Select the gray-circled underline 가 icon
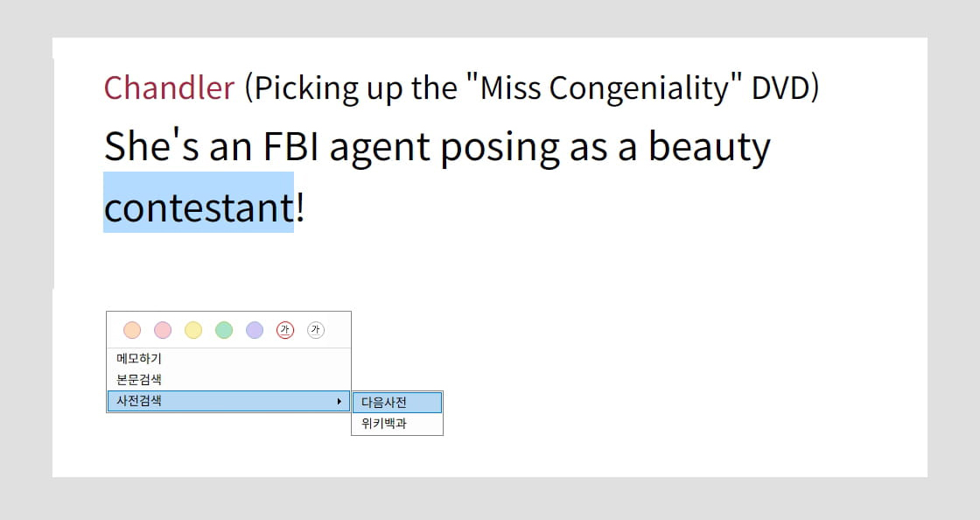This screenshot has width=980, height=520. coord(316,330)
